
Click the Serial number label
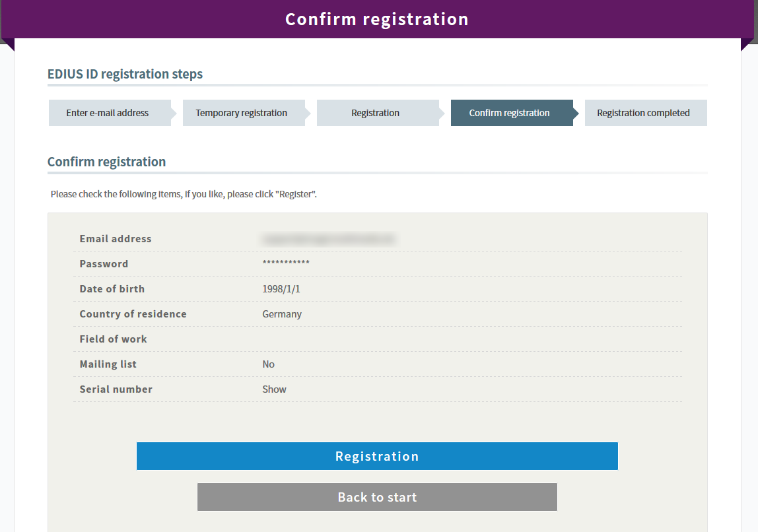[x=116, y=389]
